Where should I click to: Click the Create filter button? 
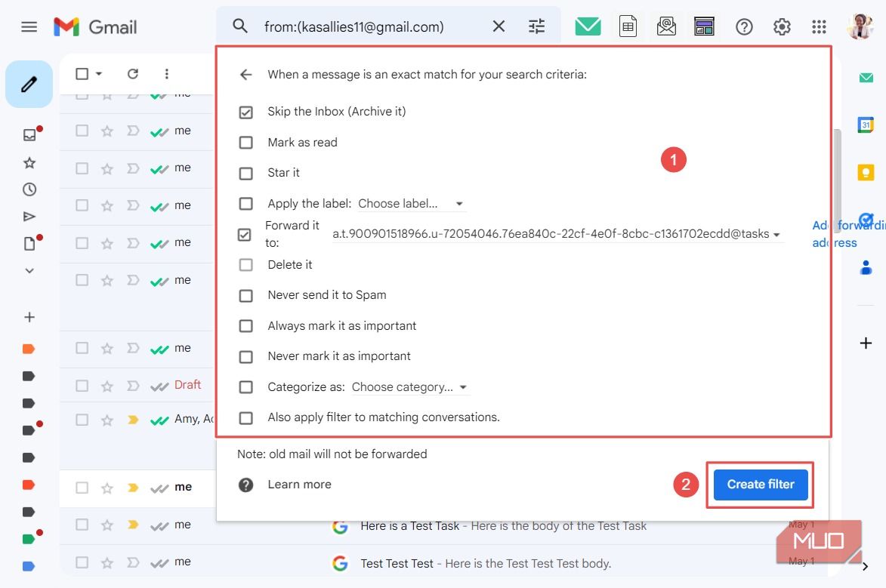[761, 485]
